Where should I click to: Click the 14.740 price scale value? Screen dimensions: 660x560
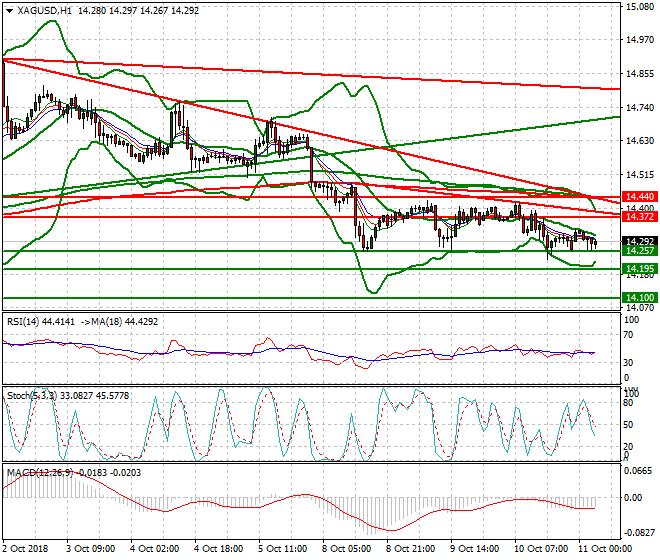(640, 107)
